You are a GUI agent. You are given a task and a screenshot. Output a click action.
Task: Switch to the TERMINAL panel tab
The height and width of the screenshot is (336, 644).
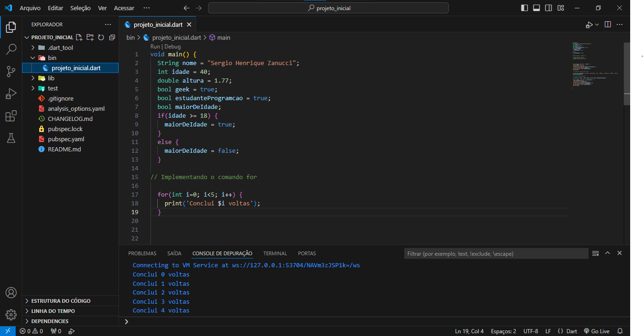click(x=275, y=253)
